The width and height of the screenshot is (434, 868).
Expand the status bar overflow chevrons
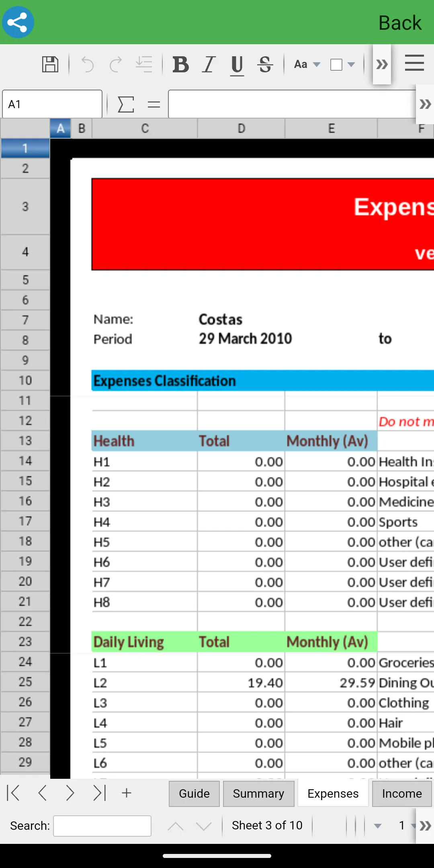(x=425, y=826)
